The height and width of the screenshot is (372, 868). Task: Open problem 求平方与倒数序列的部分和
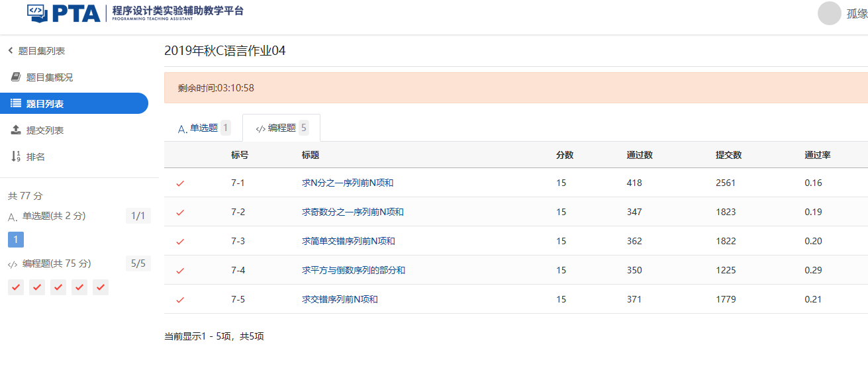coord(354,270)
